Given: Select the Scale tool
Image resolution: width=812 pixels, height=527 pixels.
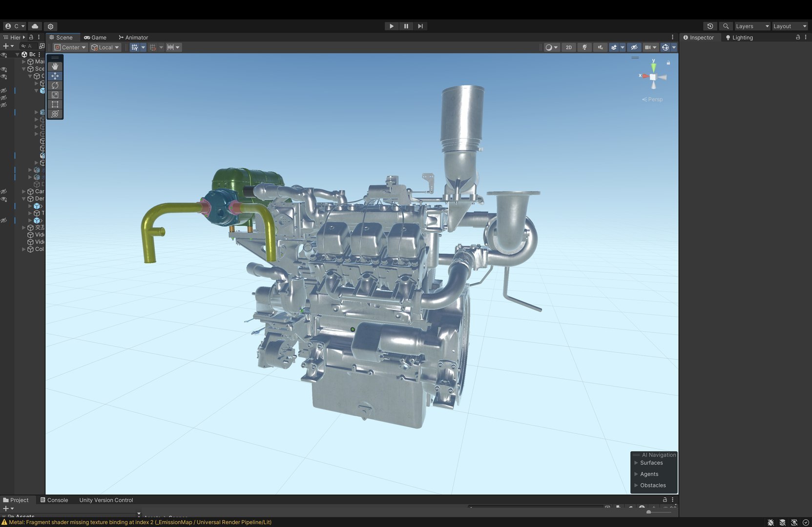Looking at the screenshot, I should pyautogui.click(x=55, y=95).
